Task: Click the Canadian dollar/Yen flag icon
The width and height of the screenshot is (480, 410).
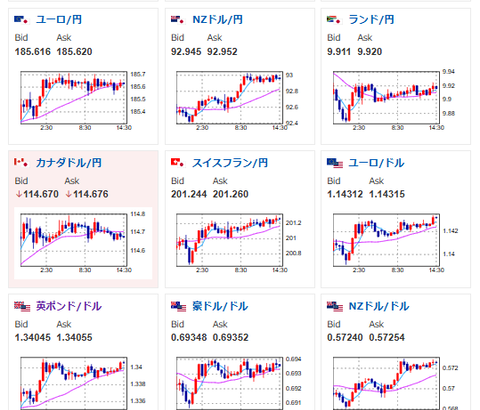Action: pyautogui.click(x=22, y=163)
